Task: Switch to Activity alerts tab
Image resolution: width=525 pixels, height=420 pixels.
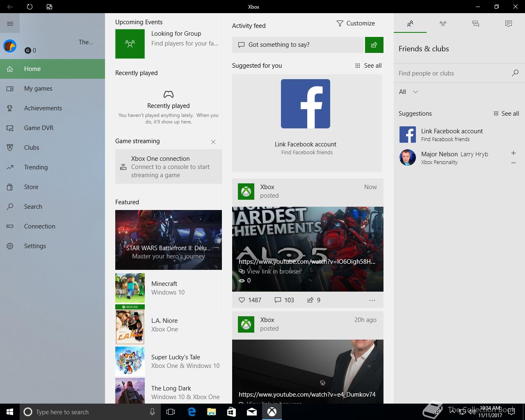Action: pyautogui.click(x=509, y=24)
